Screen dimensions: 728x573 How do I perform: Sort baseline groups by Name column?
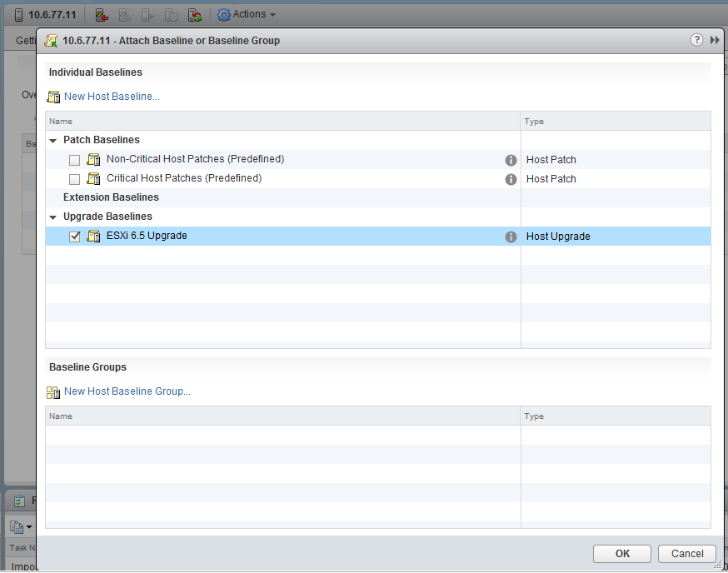tap(282, 416)
